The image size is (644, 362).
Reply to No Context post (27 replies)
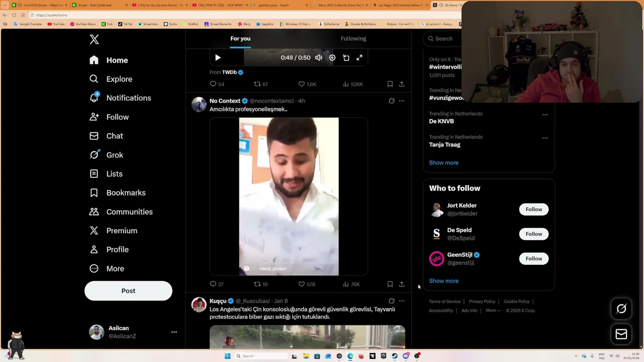(x=217, y=284)
